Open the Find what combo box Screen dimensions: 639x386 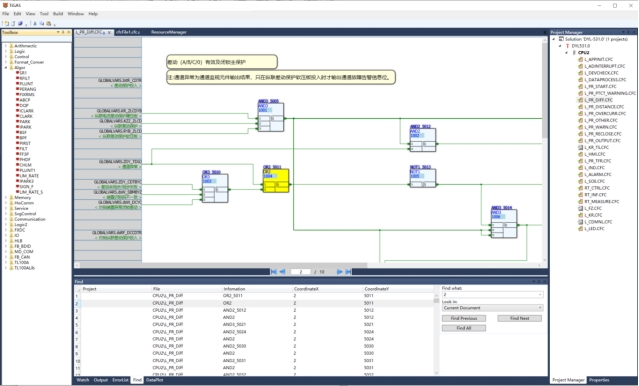pos(492,295)
